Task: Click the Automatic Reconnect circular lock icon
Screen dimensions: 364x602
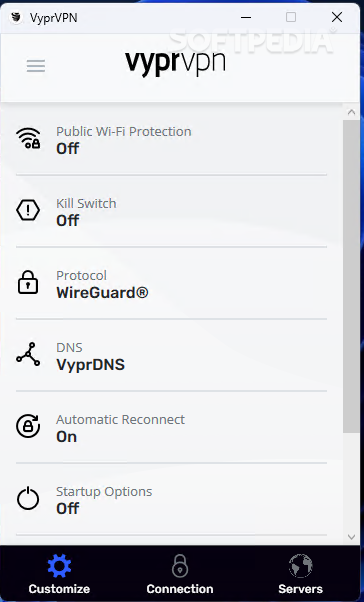Action: click(x=28, y=426)
